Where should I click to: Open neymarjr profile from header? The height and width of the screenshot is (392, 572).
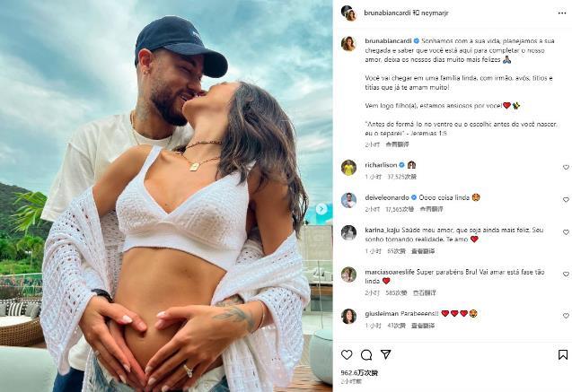435,13
